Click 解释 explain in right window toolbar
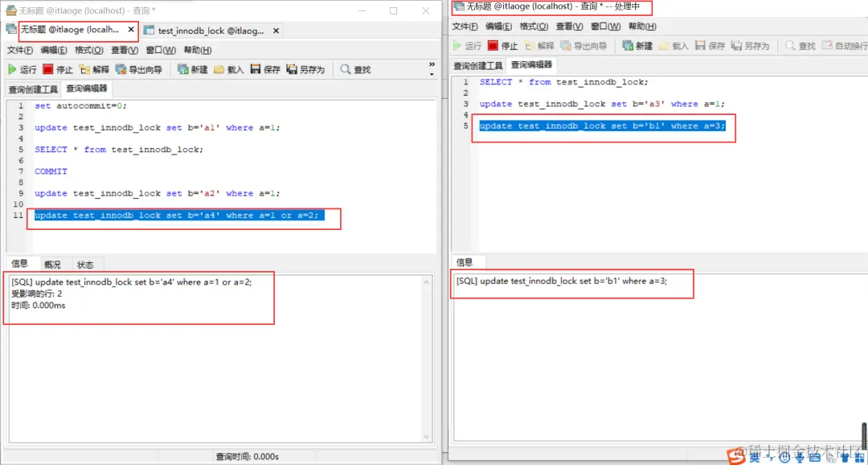The height and width of the screenshot is (465, 868). 539,46
